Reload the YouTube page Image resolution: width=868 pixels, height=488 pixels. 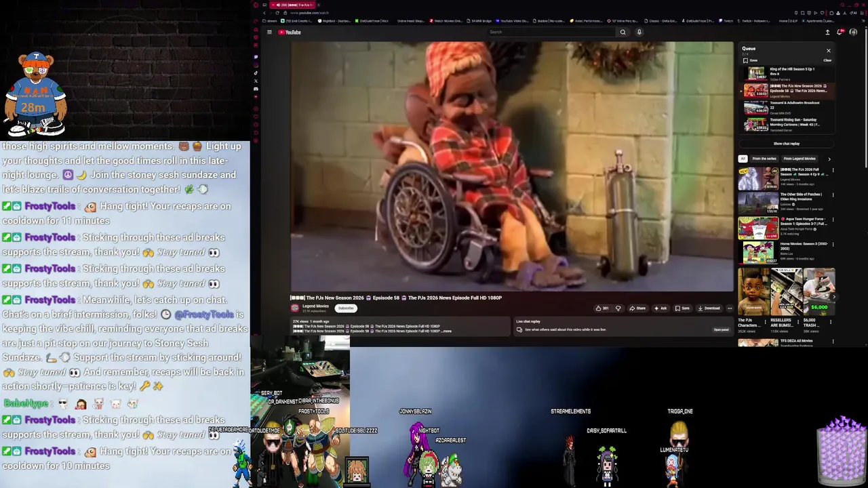(277, 13)
